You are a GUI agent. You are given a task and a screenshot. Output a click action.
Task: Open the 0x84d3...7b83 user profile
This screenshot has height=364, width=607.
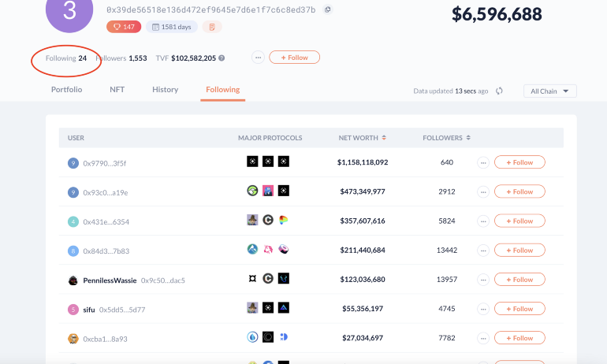click(x=106, y=251)
